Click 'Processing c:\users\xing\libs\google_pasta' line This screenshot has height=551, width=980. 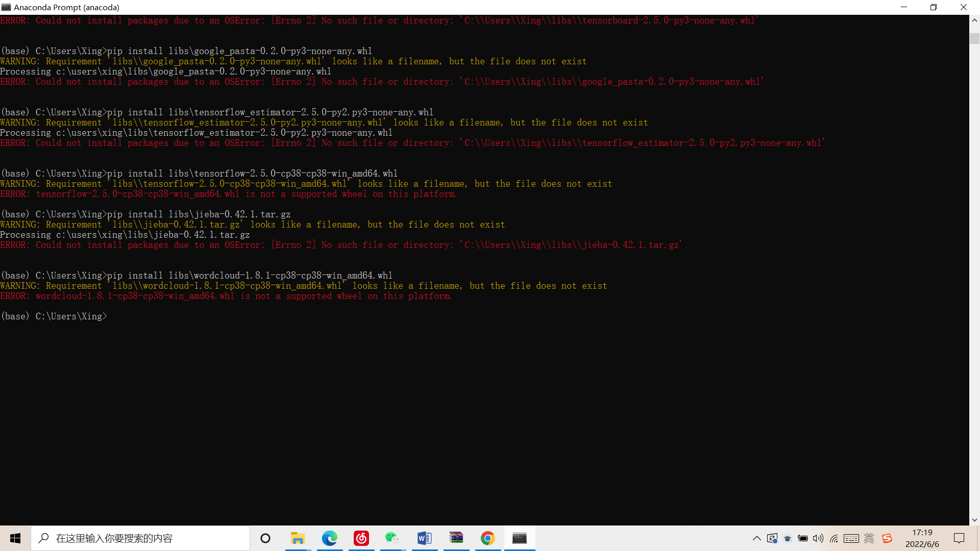(166, 71)
